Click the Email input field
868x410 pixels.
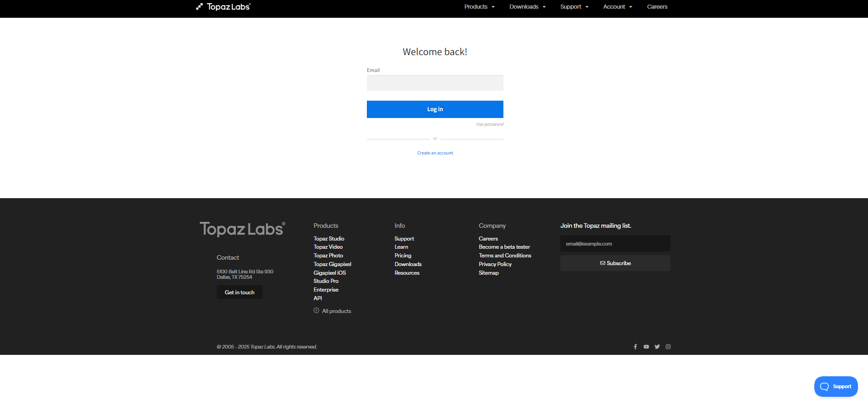[435, 83]
